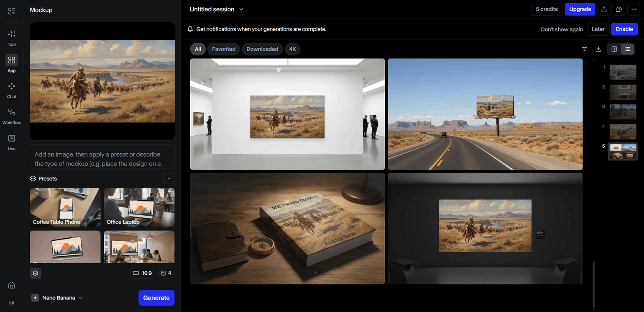Click the download all icon
This screenshot has height=312, width=644.
[598, 49]
